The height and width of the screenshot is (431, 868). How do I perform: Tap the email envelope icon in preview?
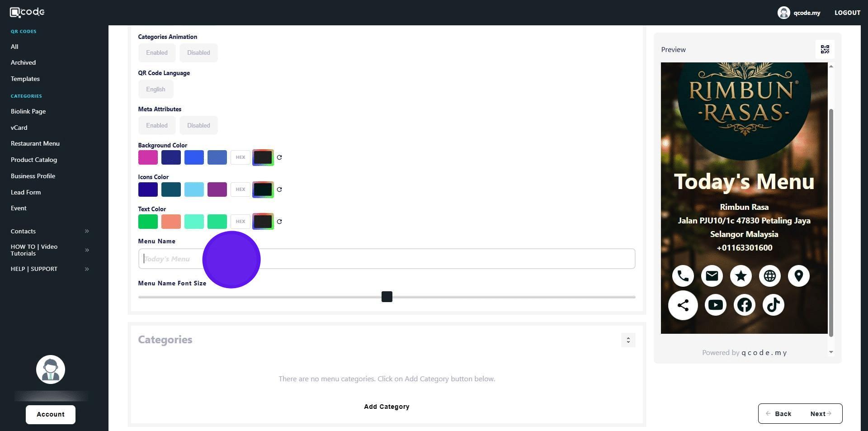(712, 276)
